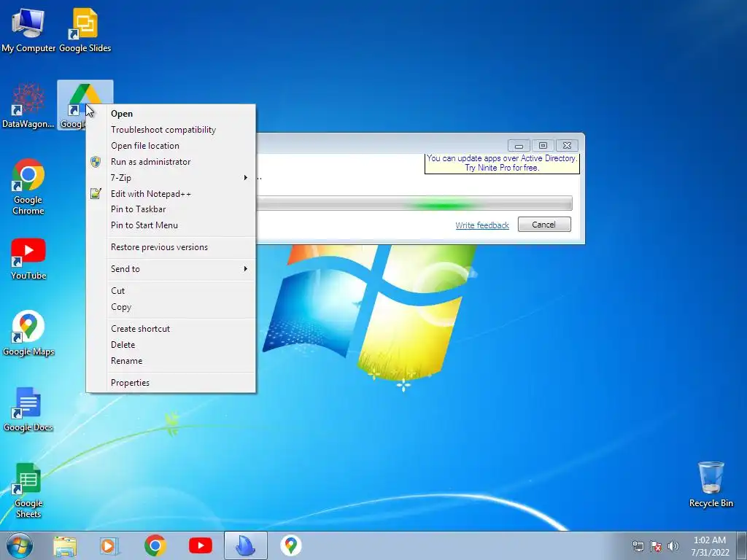Choose Properties in the context menu
Screen dimensions: 747x560
[x=171, y=383]
